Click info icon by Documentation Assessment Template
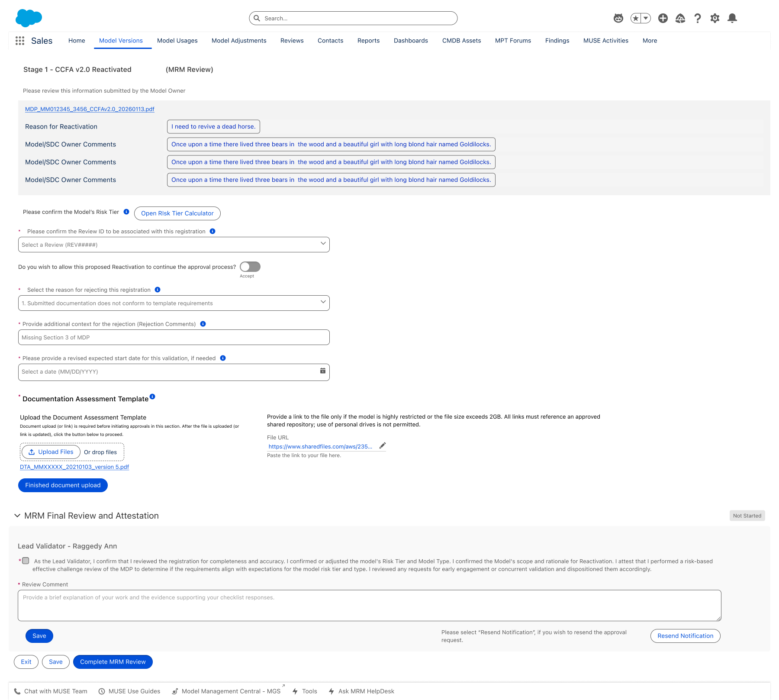Viewport: 779px width, 700px height. coord(152,397)
